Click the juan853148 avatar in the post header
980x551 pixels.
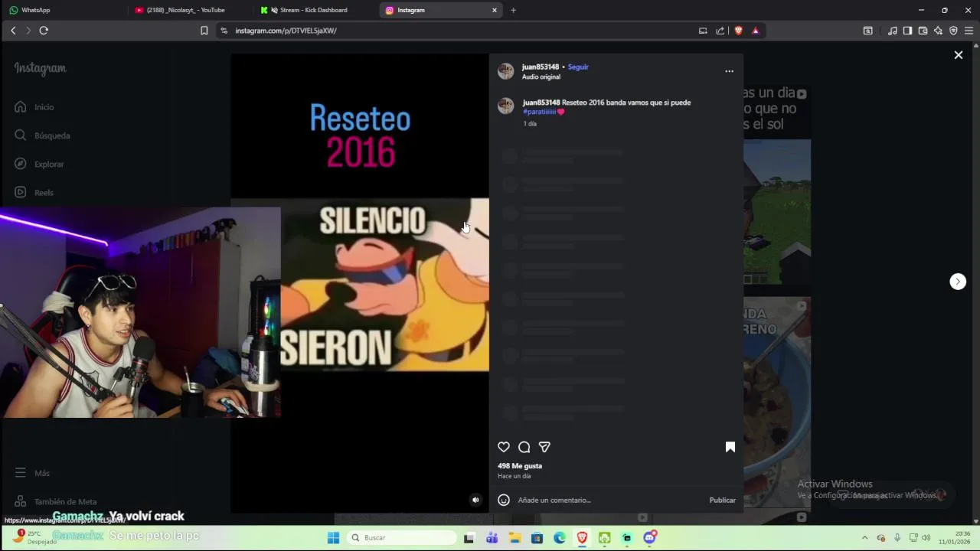[x=505, y=71]
